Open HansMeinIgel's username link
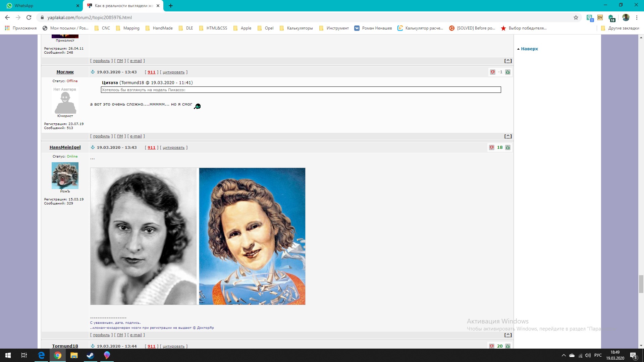644x362 pixels. tap(65, 147)
